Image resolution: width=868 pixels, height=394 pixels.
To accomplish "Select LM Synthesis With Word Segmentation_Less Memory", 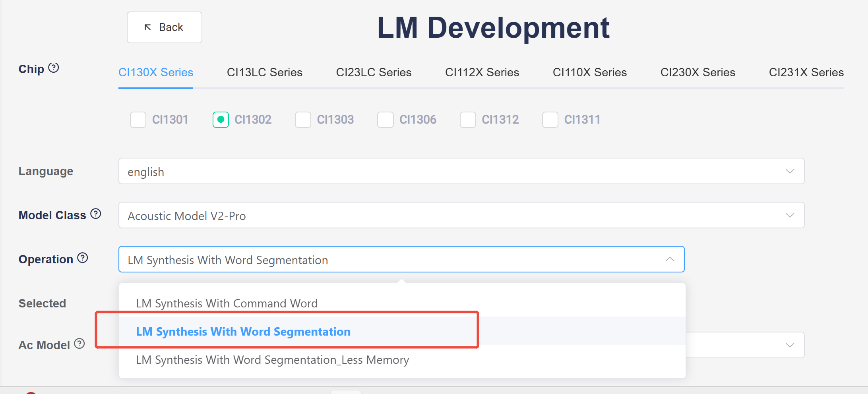I will click(x=273, y=360).
